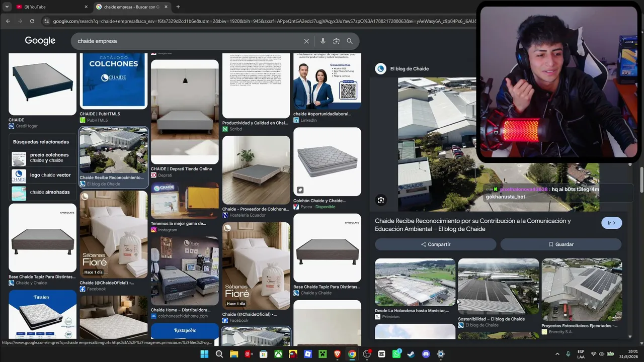Image resolution: width=644 pixels, height=362 pixels.
Task: Open Desde La Holandesa hasta Movistar image
Action: point(415,282)
